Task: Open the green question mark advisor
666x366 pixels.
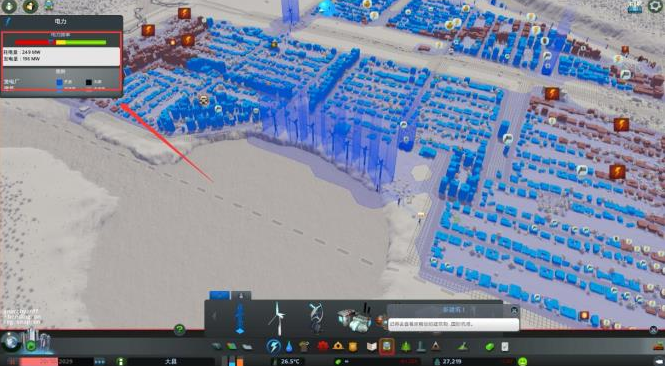Action: coord(180,329)
